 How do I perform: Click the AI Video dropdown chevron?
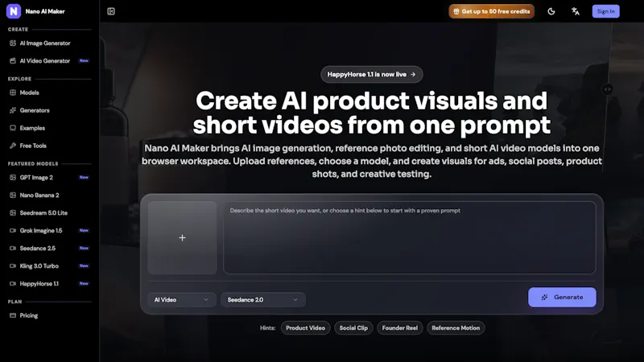[206, 299]
